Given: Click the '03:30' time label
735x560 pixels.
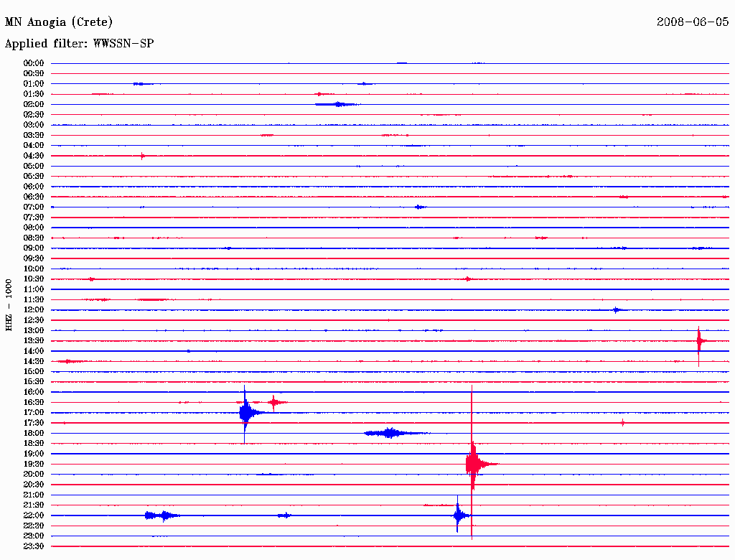Looking at the screenshot, I should [34, 135].
